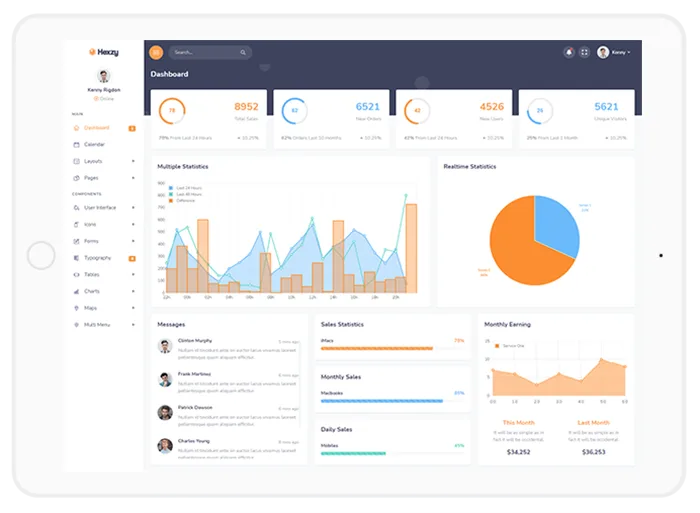Toggle the Difference legend series
The image size is (700, 513).
pos(182,200)
